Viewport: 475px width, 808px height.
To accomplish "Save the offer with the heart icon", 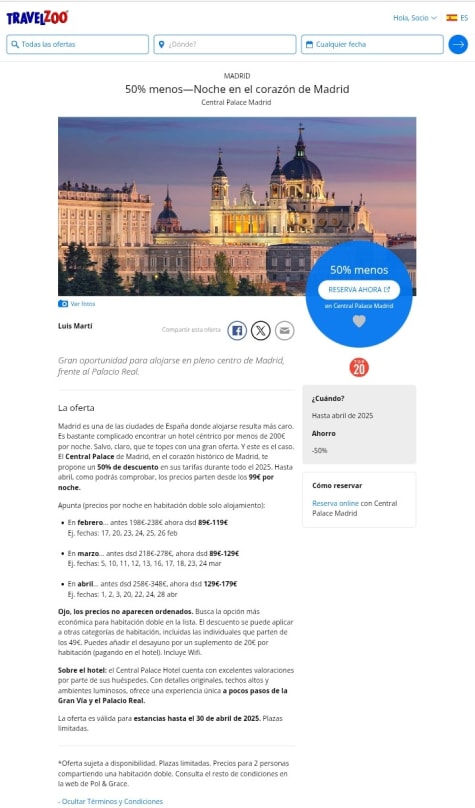I will 359,321.
